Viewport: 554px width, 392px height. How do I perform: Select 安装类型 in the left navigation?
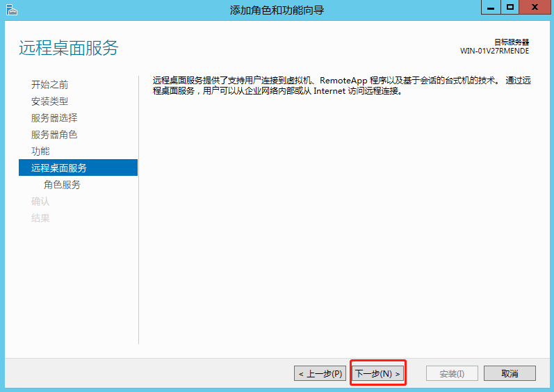coord(49,101)
